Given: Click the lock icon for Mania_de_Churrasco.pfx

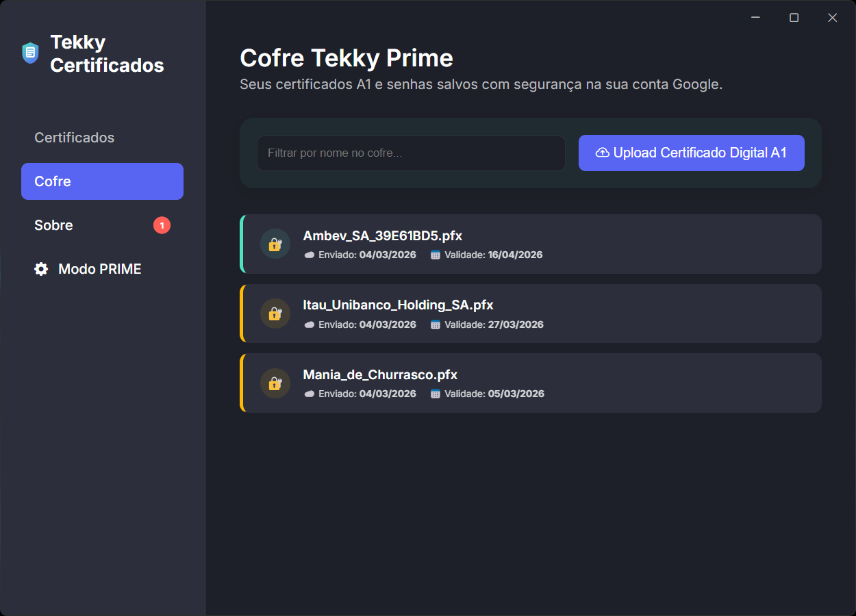Looking at the screenshot, I should (x=275, y=383).
